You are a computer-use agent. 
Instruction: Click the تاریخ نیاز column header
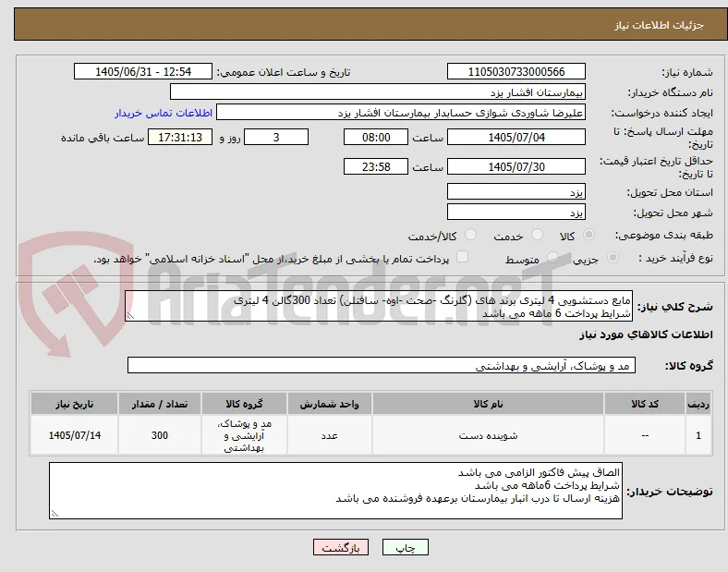[74, 404]
